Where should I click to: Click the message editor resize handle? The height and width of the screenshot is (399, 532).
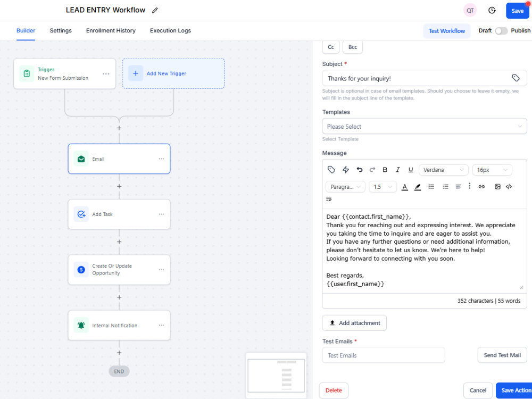point(521,287)
